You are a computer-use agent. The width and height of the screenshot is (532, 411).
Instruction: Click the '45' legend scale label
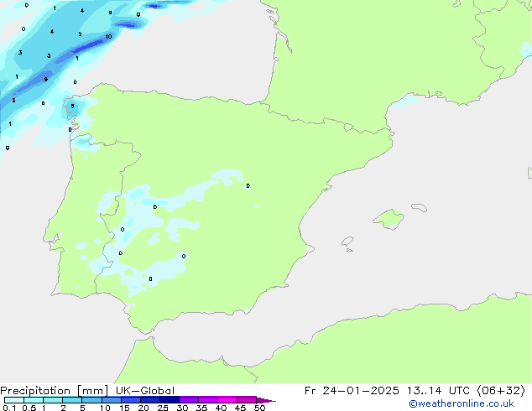pos(240,408)
